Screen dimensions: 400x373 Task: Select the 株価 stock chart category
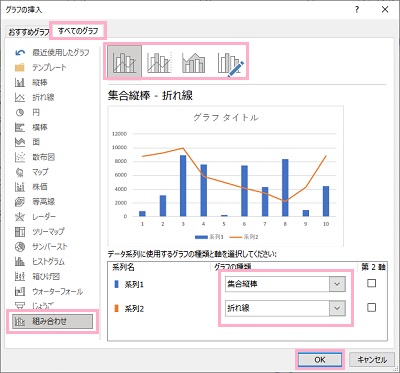tap(31, 187)
